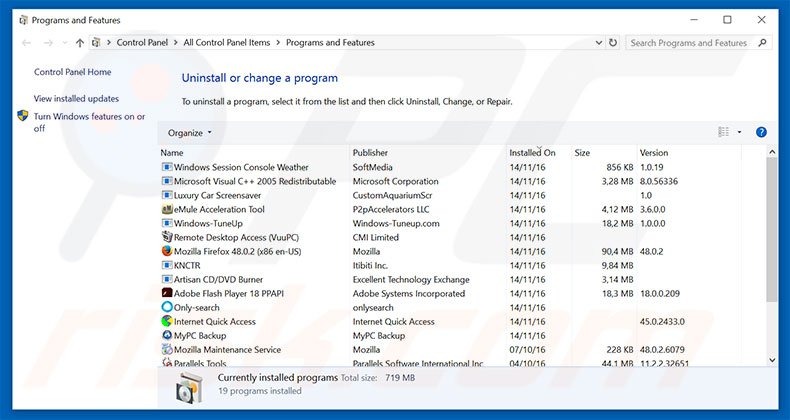This screenshot has height=420, width=790.
Task: Click the installed programs details pane icon
Action: [189, 388]
